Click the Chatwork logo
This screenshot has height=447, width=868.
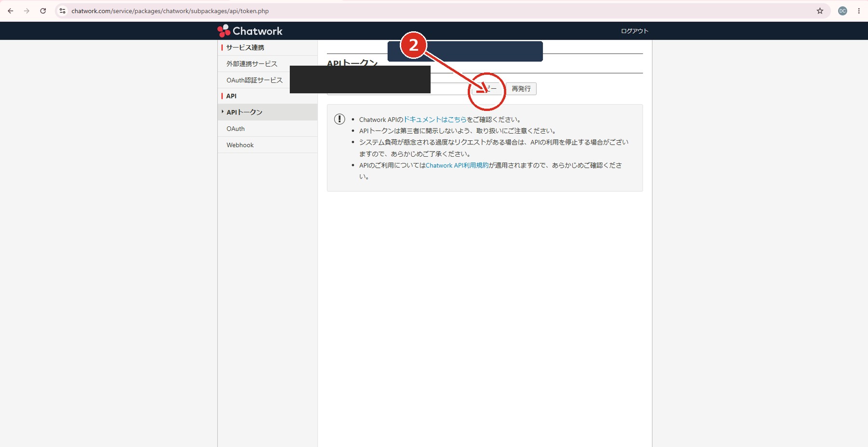click(250, 31)
